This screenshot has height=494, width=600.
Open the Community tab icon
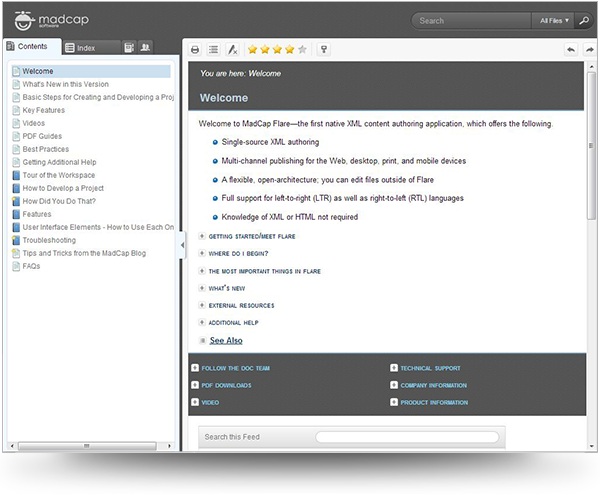pyautogui.click(x=145, y=47)
